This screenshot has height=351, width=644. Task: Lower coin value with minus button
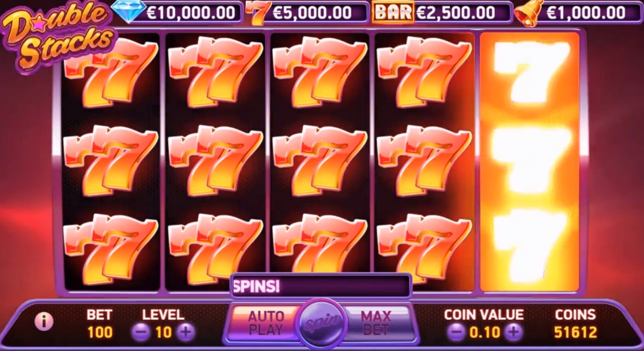[x=456, y=332]
